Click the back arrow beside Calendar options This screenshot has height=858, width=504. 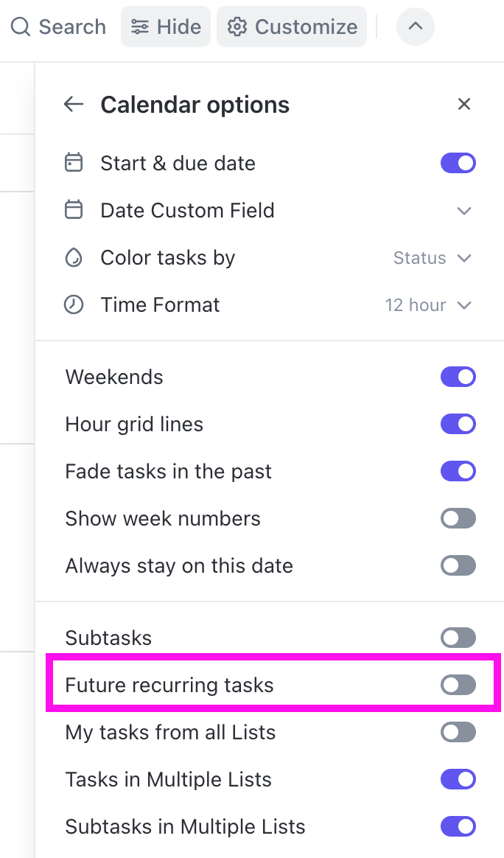click(74, 104)
